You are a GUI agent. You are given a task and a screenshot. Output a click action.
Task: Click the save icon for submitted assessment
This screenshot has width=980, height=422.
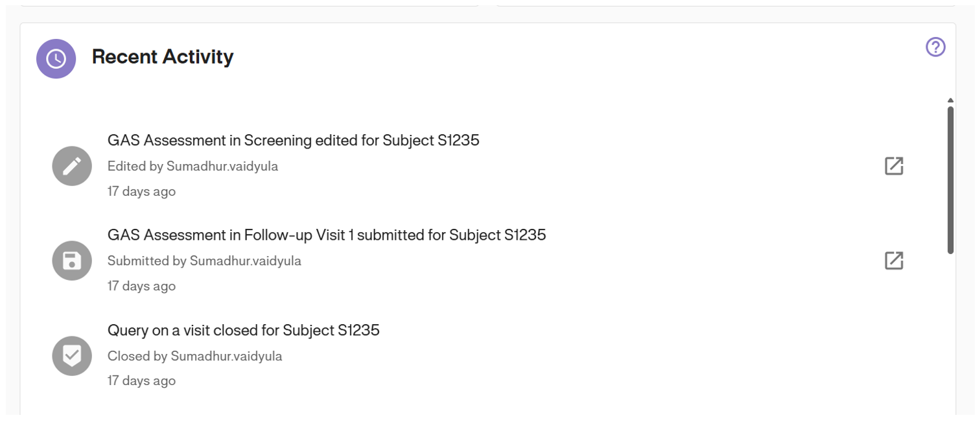72,261
